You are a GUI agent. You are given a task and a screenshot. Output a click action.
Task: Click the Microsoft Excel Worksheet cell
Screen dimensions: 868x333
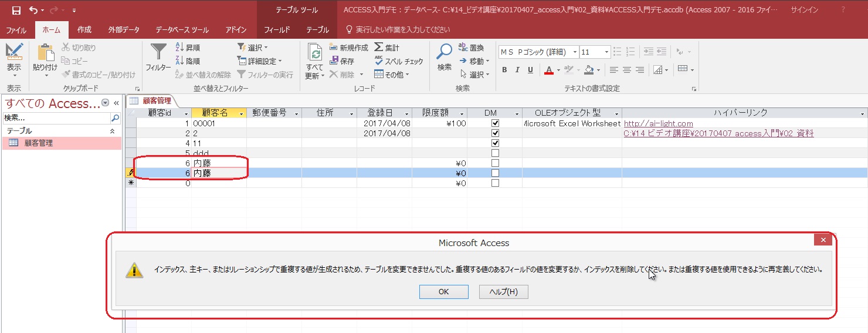[x=571, y=123]
